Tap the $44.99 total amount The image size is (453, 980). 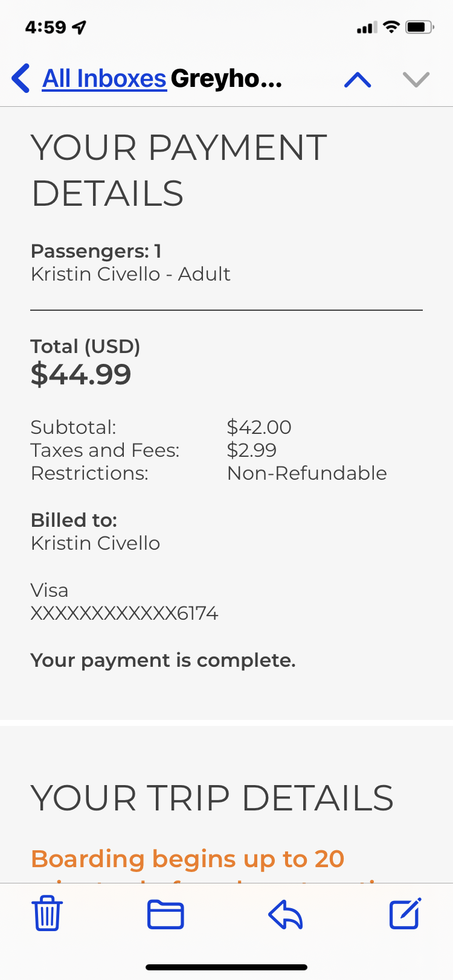pyautogui.click(x=81, y=374)
